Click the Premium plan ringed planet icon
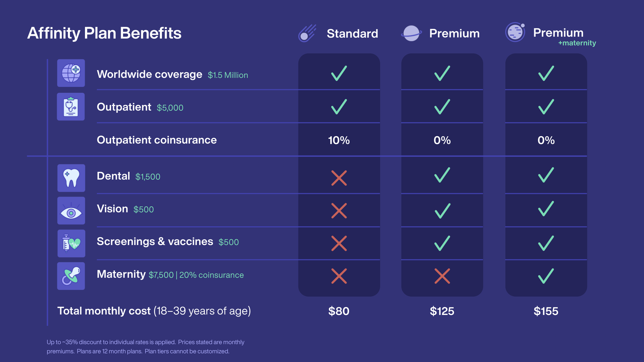 (x=411, y=33)
